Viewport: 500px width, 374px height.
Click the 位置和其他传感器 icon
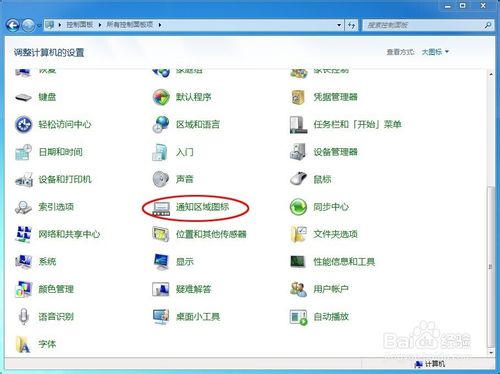click(161, 234)
